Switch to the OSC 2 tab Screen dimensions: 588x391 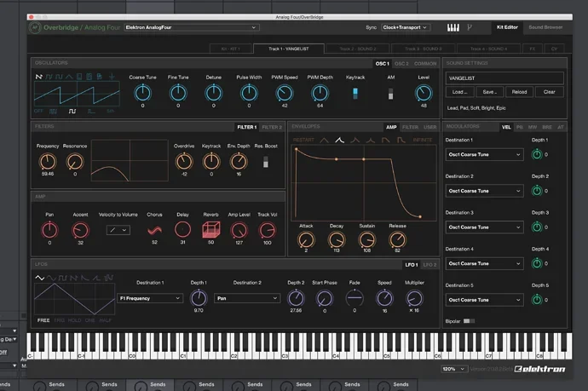tap(401, 63)
